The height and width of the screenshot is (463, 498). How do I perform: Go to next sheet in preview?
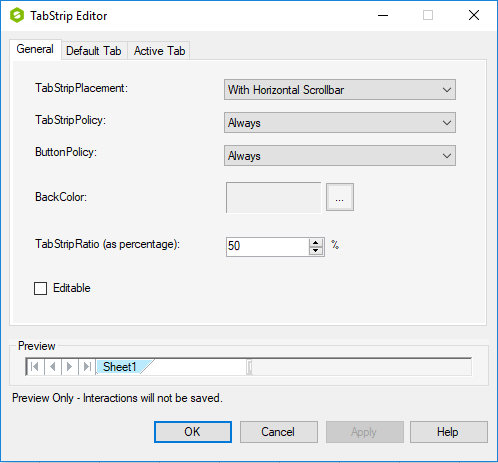point(70,367)
